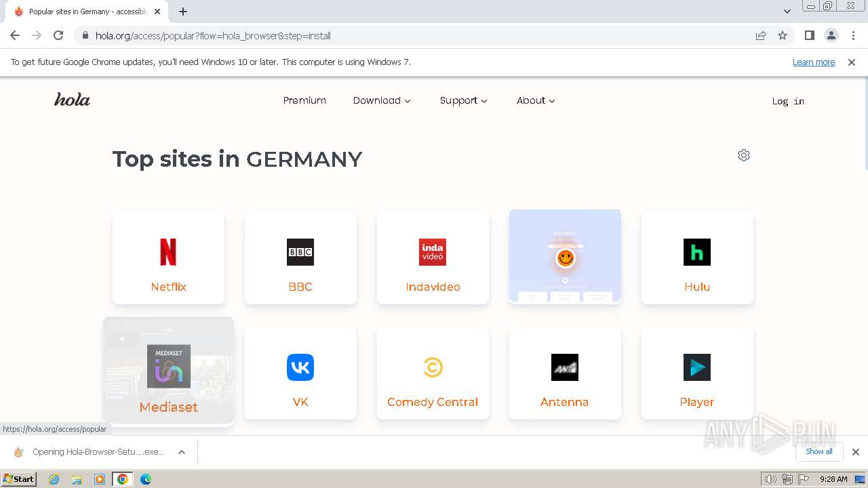Open the Player site card

tap(697, 373)
